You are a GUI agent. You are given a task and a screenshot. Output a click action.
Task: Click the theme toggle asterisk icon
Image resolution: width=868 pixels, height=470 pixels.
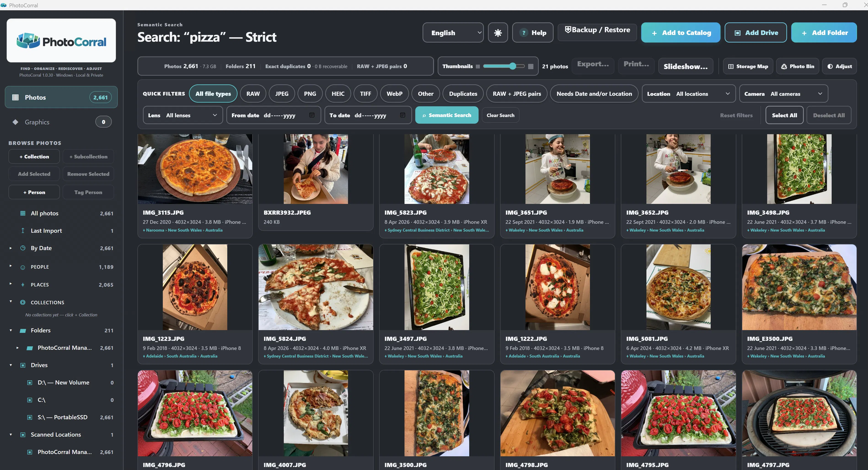click(498, 33)
